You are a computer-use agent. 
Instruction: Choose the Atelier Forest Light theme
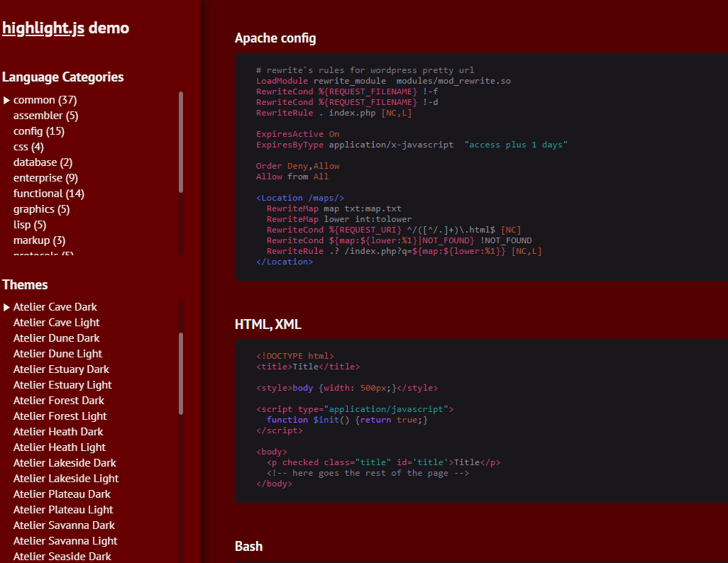tap(60, 416)
